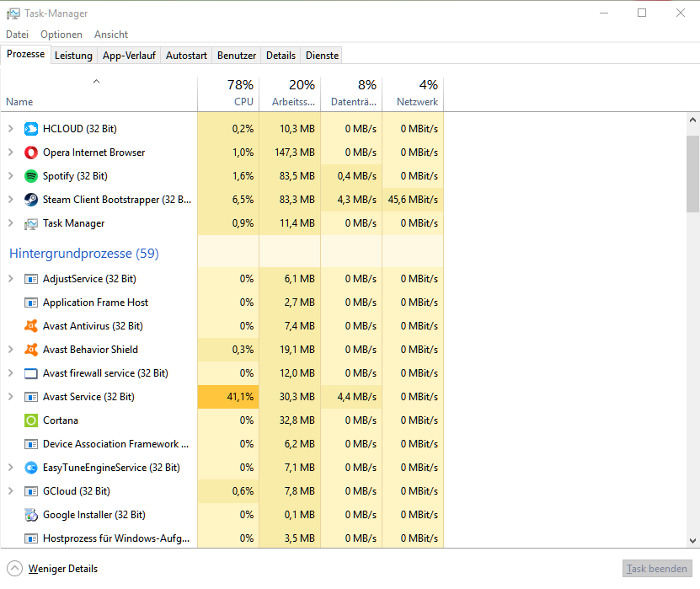Sort by the Netzwerk column header
This screenshot has width=700, height=589.
413,94
